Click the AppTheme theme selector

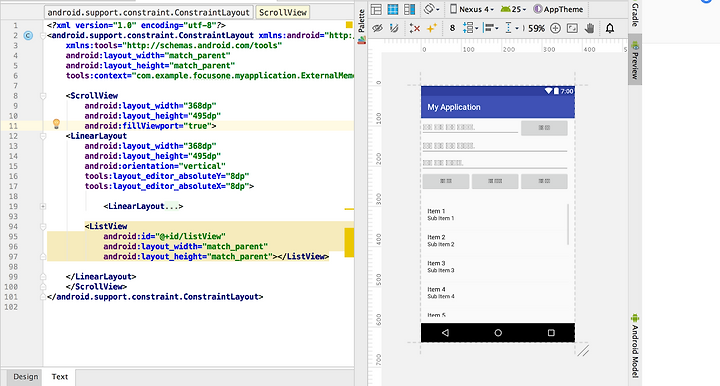coord(558,9)
